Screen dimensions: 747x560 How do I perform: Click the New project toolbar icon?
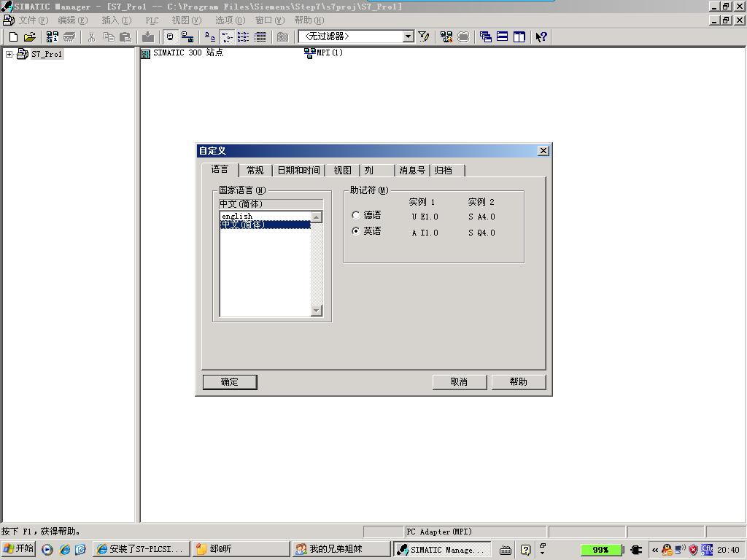[x=13, y=37]
